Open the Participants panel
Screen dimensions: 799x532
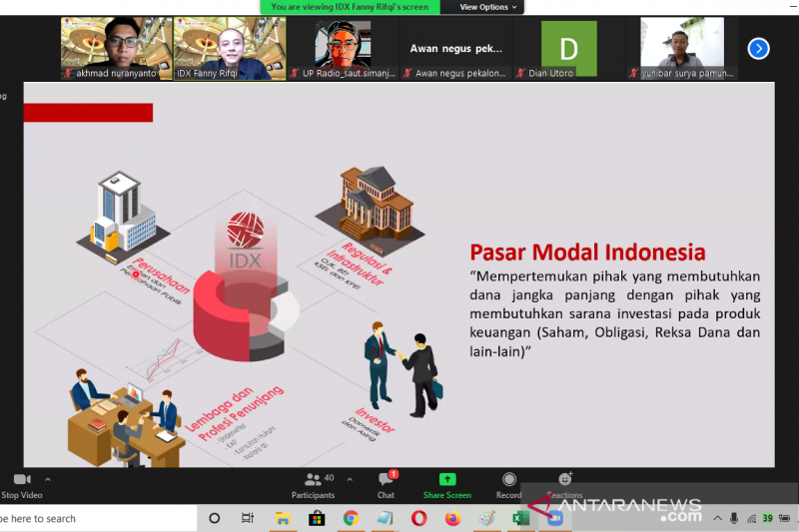(x=313, y=486)
